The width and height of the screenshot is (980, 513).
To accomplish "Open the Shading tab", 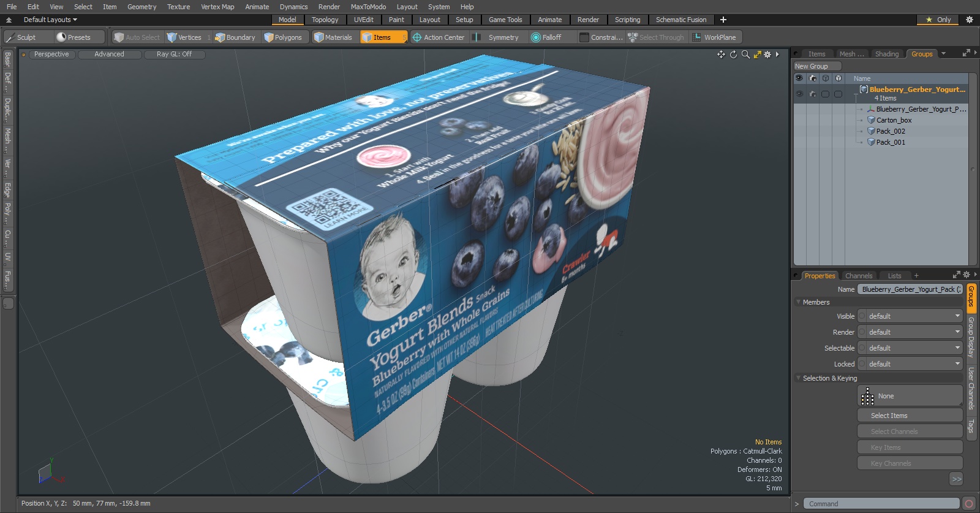I will coord(886,54).
